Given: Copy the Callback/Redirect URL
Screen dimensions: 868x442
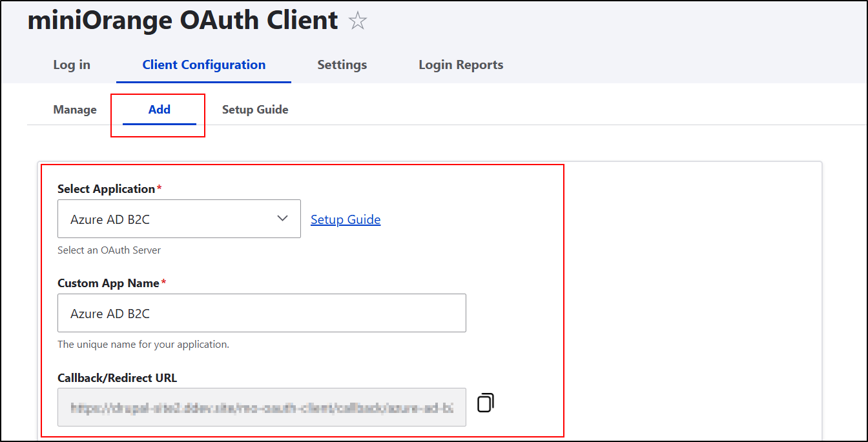Looking at the screenshot, I should (486, 403).
